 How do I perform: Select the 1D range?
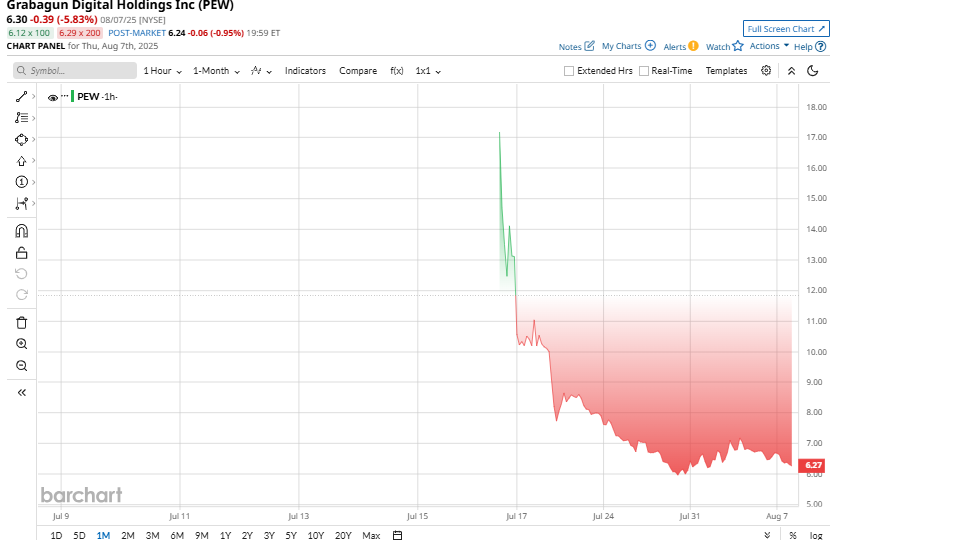56,535
